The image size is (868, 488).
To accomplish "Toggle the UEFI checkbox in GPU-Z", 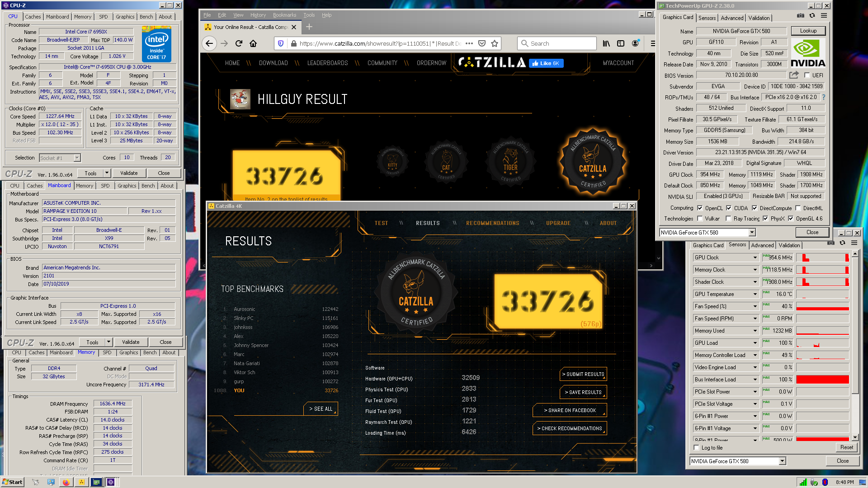I will tap(807, 75).
